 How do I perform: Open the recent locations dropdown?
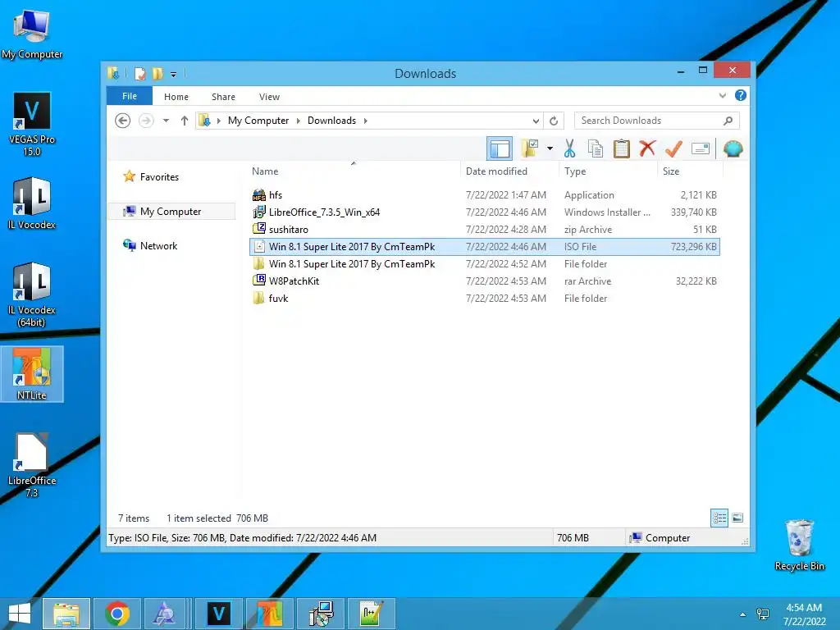coord(166,121)
